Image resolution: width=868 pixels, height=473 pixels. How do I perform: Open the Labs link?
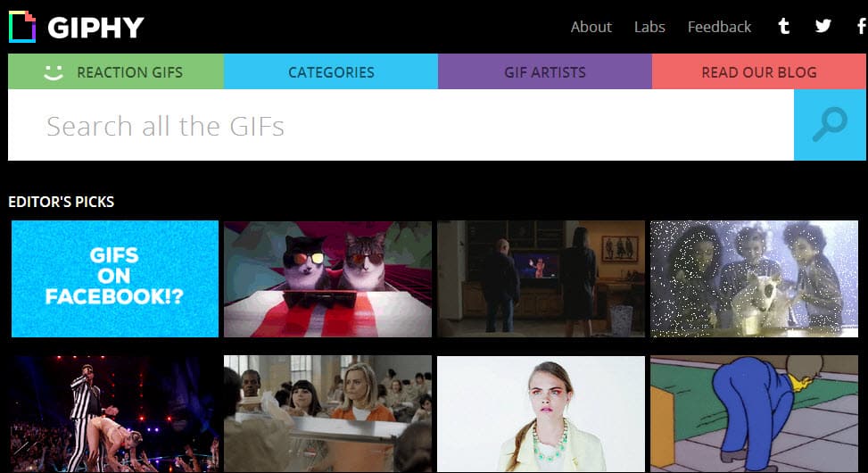(649, 27)
